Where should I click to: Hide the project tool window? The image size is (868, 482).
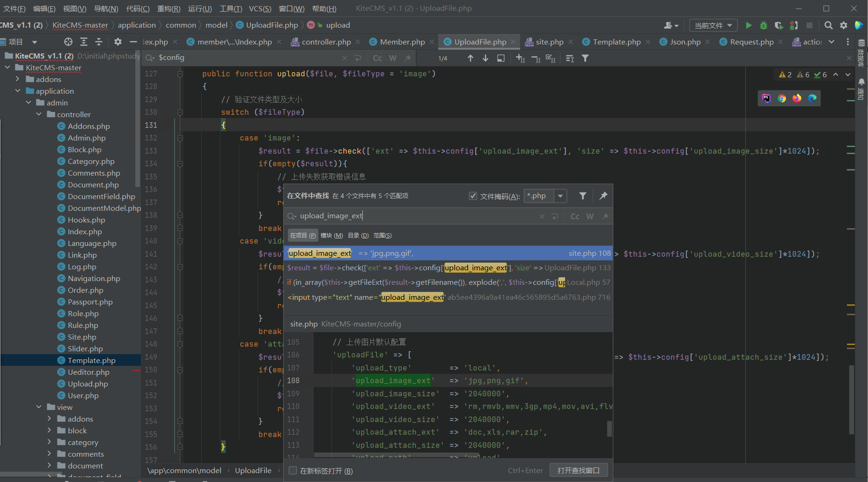133,42
